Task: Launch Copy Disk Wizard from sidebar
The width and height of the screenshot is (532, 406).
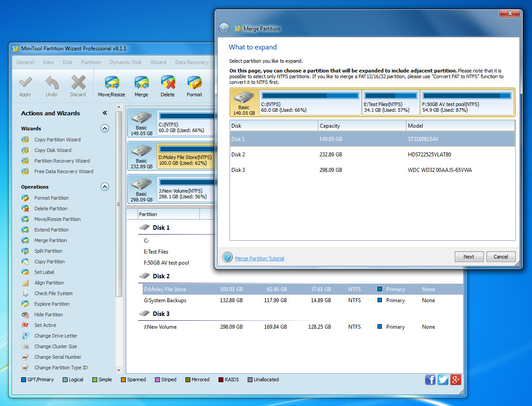Action: click(53, 150)
